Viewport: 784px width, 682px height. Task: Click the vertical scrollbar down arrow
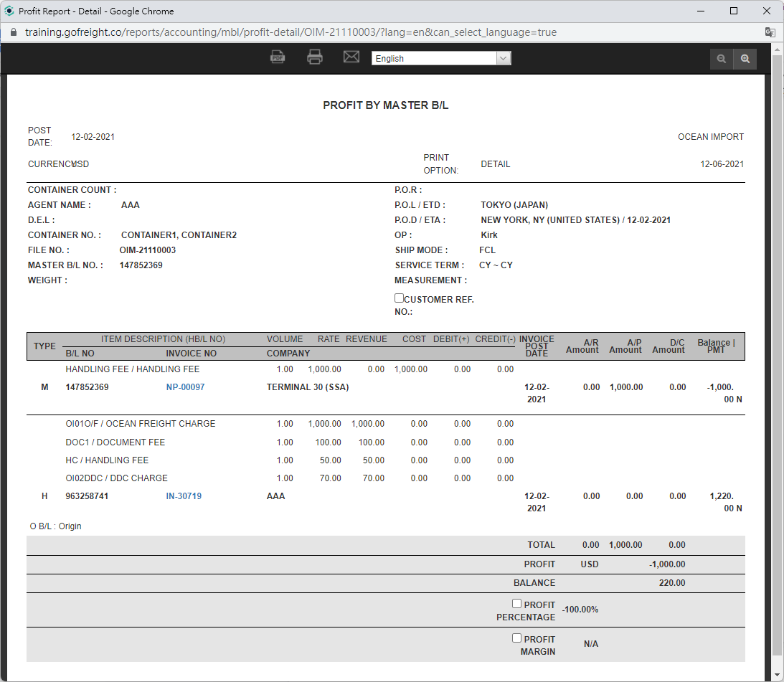(x=777, y=674)
